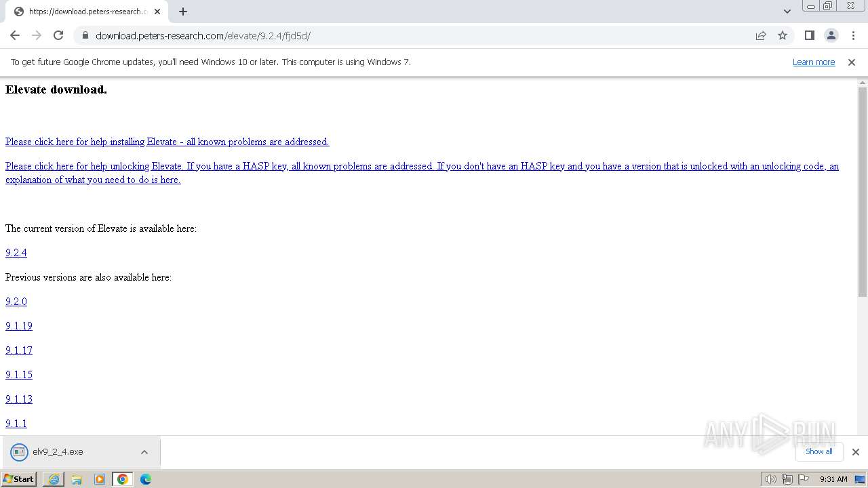Close the downloads shelf
This screenshot has height=488, width=868.
[x=856, y=452]
